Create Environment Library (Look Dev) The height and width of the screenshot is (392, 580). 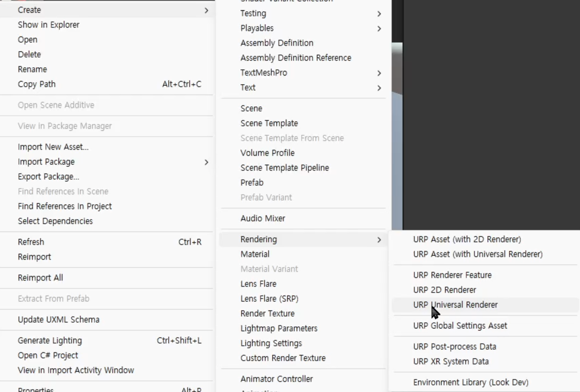(x=486, y=383)
